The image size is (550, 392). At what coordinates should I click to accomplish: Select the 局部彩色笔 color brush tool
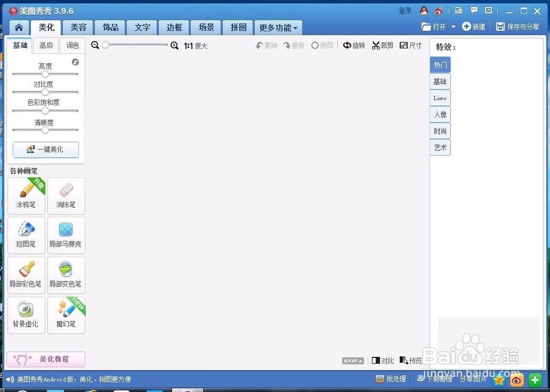26,275
